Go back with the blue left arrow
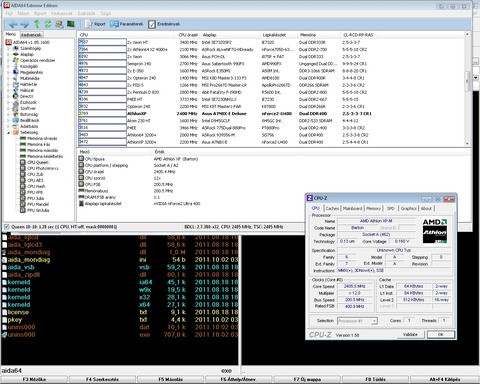 pyautogui.click(x=13, y=24)
